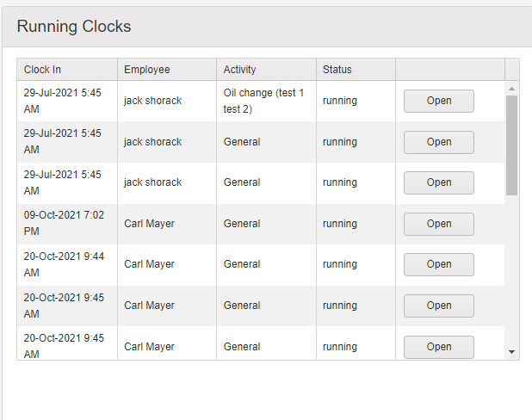This screenshot has height=420, width=532.
Task: Select the Oil change (test 1 test 2) cell
Action: click(266, 101)
